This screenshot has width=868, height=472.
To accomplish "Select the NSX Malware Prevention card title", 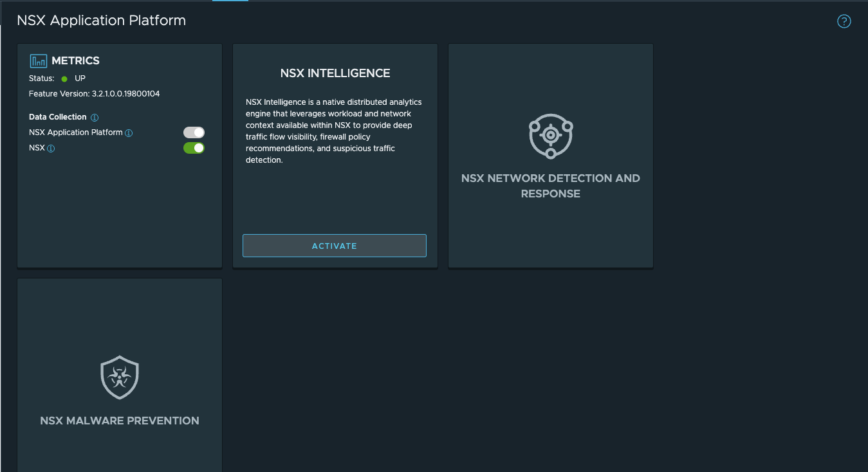I will pos(120,421).
